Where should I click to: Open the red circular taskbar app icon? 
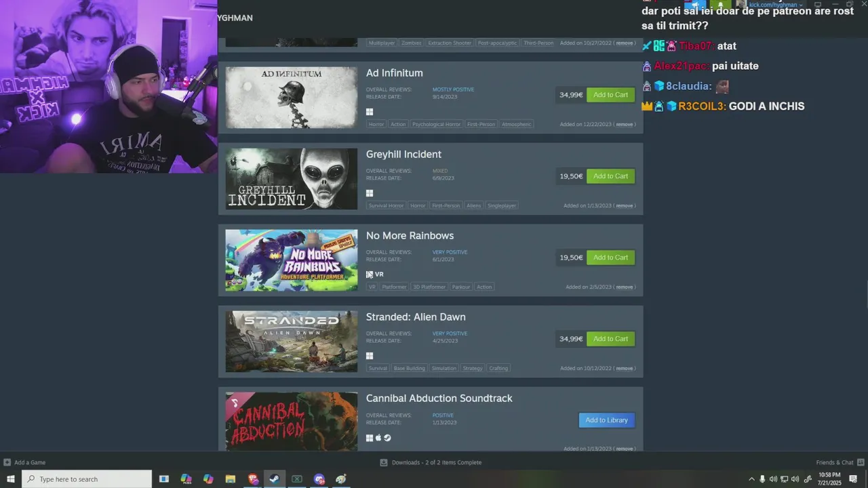click(x=253, y=479)
